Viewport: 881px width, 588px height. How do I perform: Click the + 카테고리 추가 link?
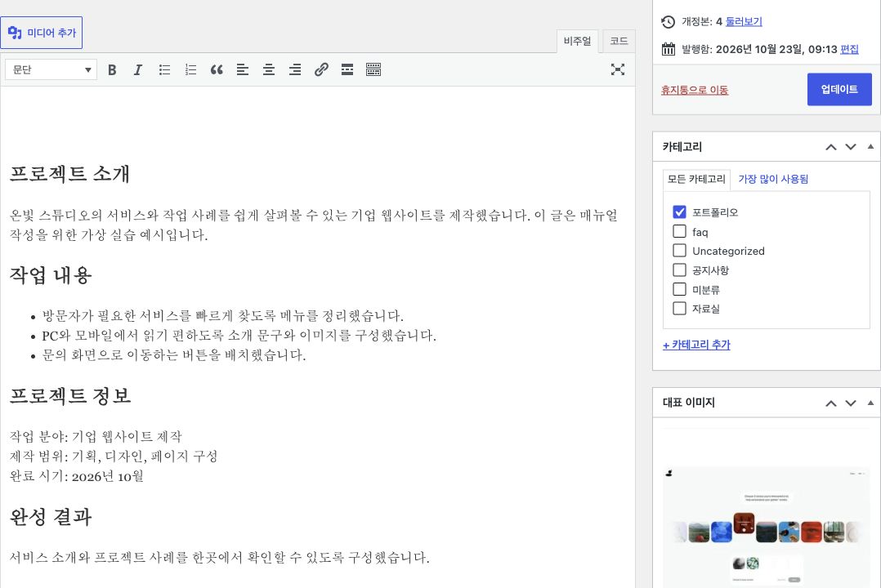(x=696, y=345)
